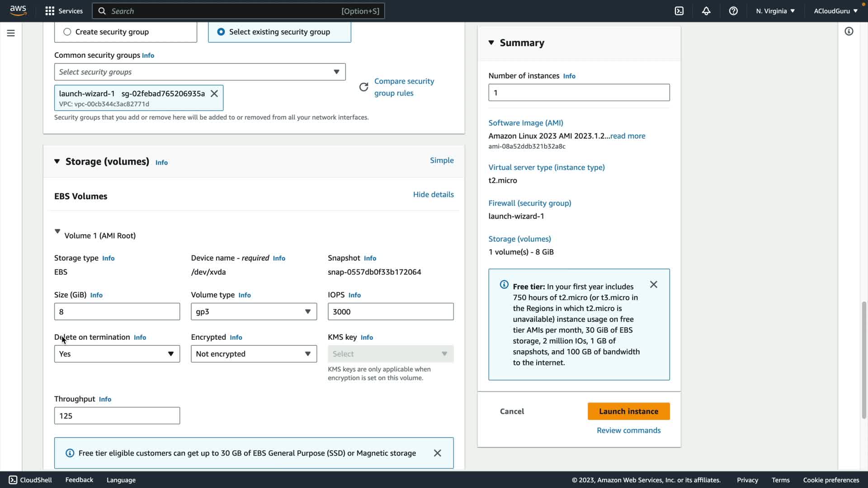Viewport: 868px width, 488px height.
Task: Click the AWS logo home icon
Action: point(18,11)
